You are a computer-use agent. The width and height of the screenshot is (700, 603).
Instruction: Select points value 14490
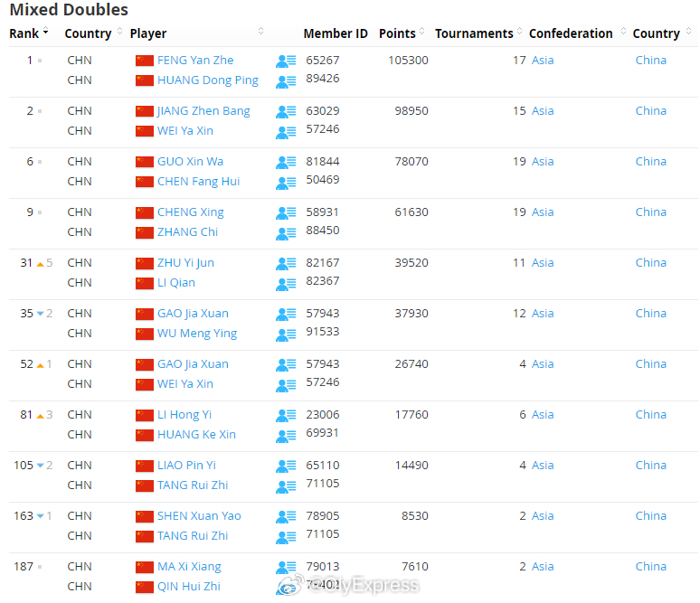(x=411, y=465)
